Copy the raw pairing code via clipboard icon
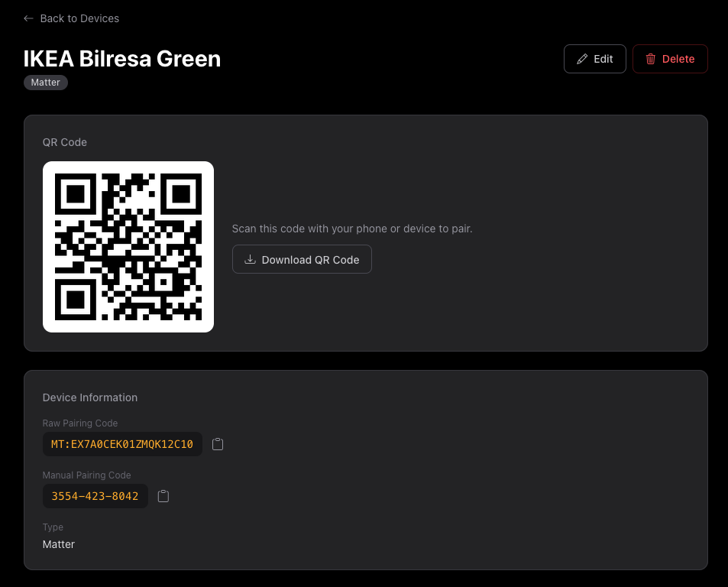 [218, 444]
